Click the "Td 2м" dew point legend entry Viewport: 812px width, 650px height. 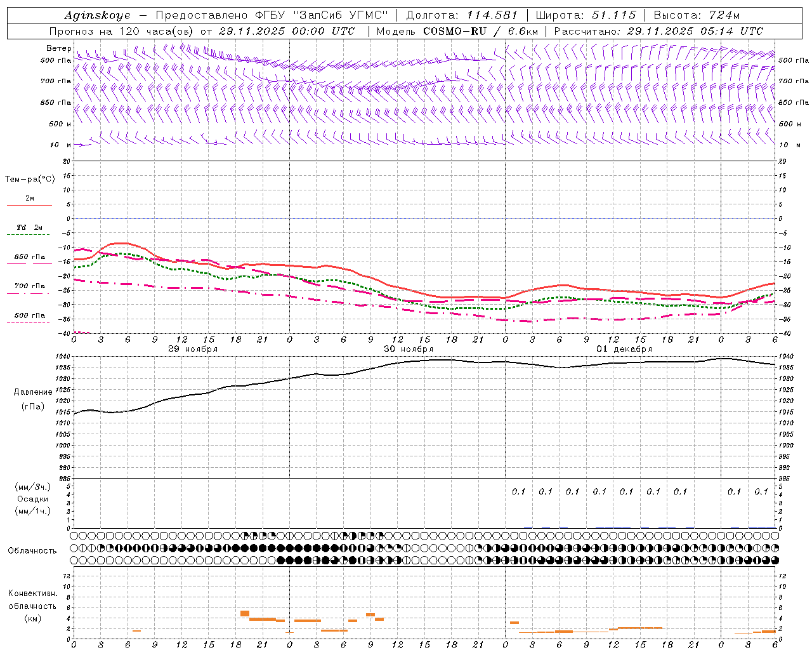(x=30, y=227)
